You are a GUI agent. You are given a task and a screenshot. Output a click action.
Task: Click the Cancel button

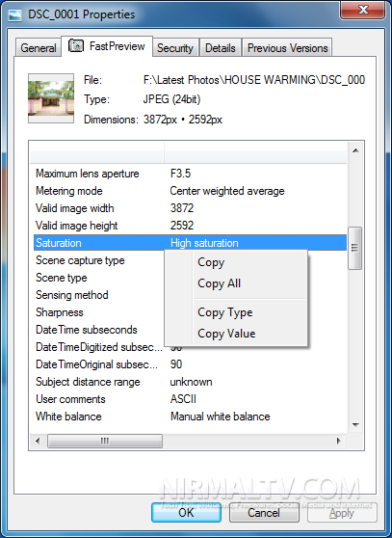point(264,513)
